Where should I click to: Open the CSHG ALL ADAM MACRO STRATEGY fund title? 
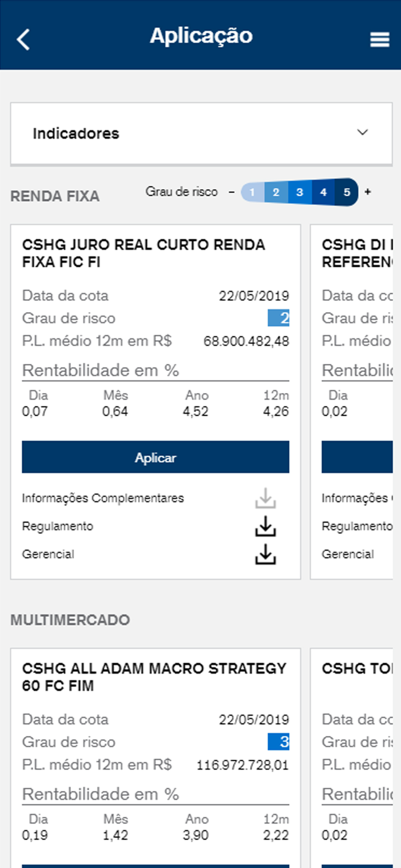[154, 677]
